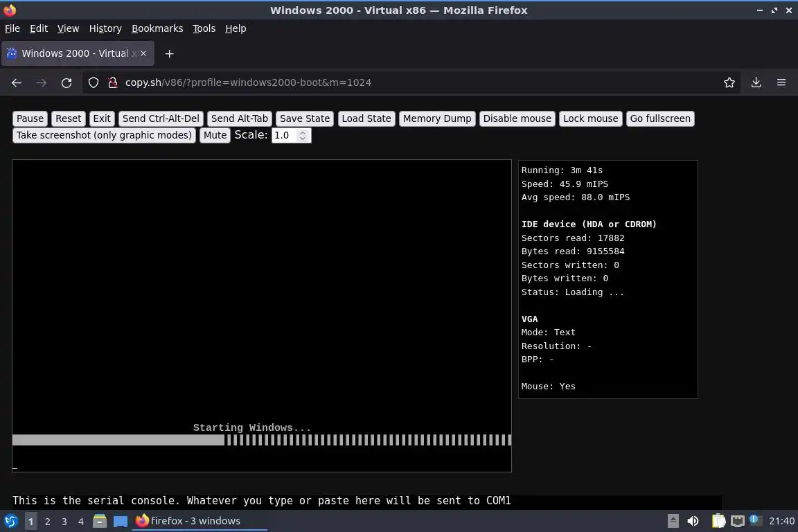The height and width of the screenshot is (532, 798).
Task: Switch to workspace 3 in the taskbar
Action: [64, 522]
